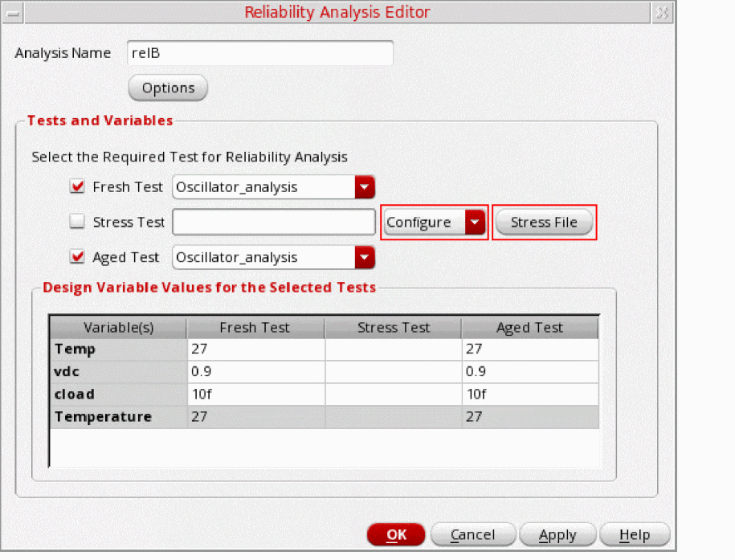Enable the Fresh Test checkbox
735x560 pixels.
point(78,187)
